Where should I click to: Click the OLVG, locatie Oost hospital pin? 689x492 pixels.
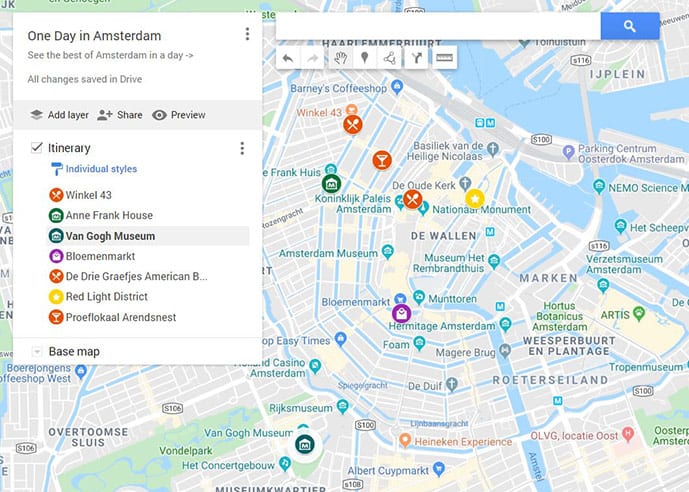tap(628, 434)
